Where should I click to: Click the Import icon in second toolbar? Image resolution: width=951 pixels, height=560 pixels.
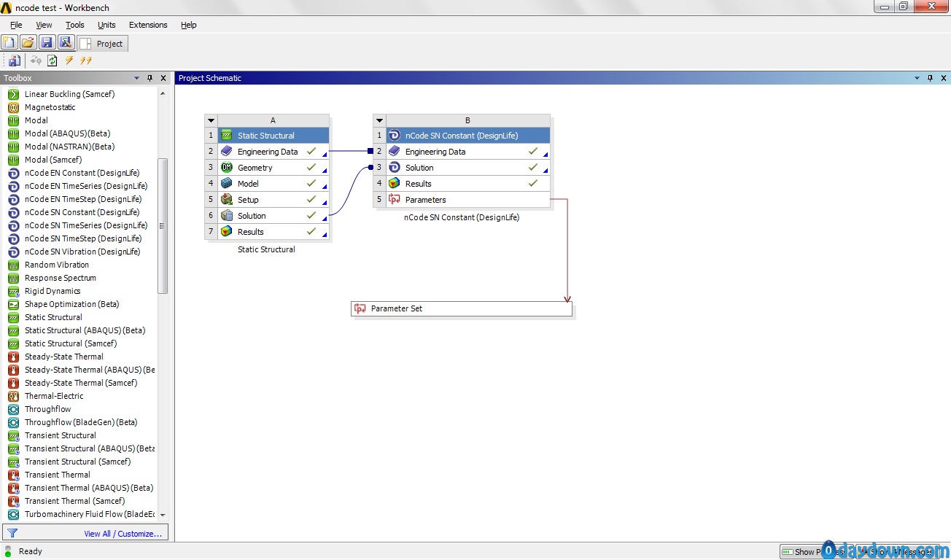14,61
